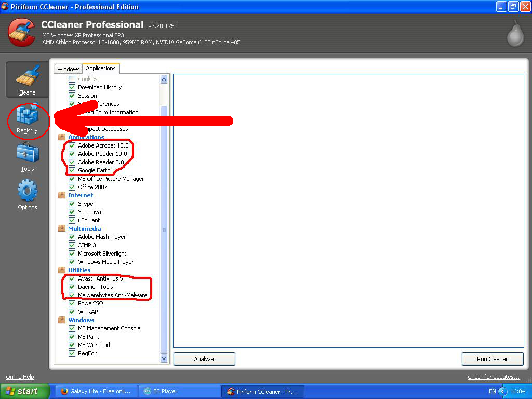Uncheck WinRAR checkbox
532x399 pixels.
click(x=72, y=312)
